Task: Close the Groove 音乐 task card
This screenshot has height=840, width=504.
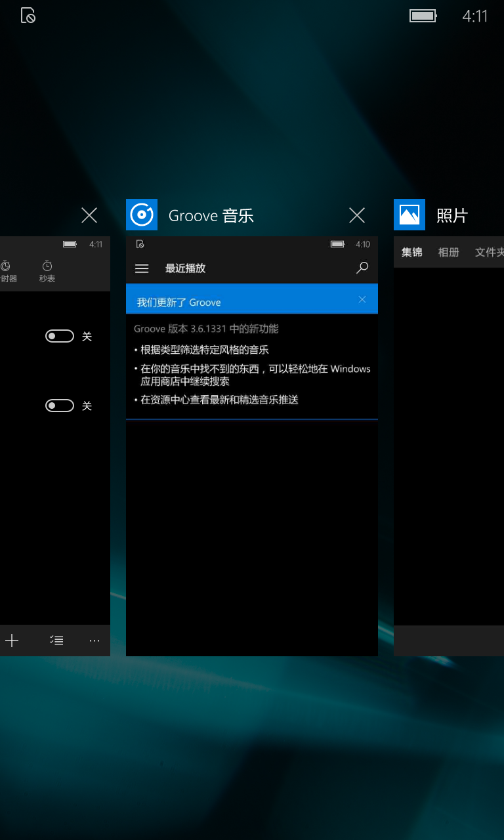Action: pos(357,215)
